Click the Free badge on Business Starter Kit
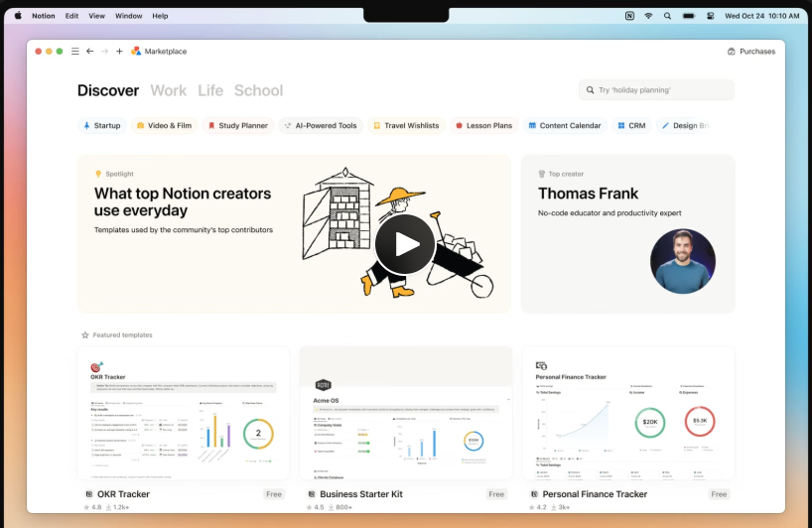Viewport: 812px width, 528px height. [496, 494]
